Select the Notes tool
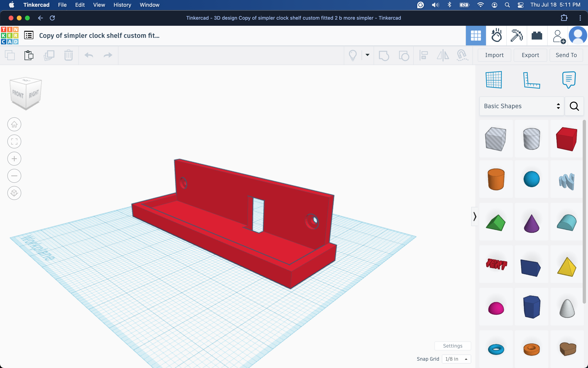Image resolution: width=588 pixels, height=368 pixels. tap(569, 80)
